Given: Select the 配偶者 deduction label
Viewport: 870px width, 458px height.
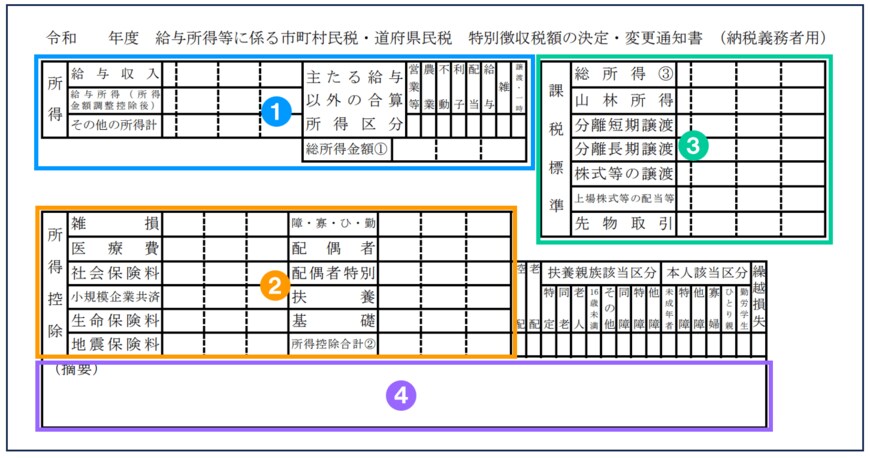Looking at the screenshot, I should tap(333, 247).
